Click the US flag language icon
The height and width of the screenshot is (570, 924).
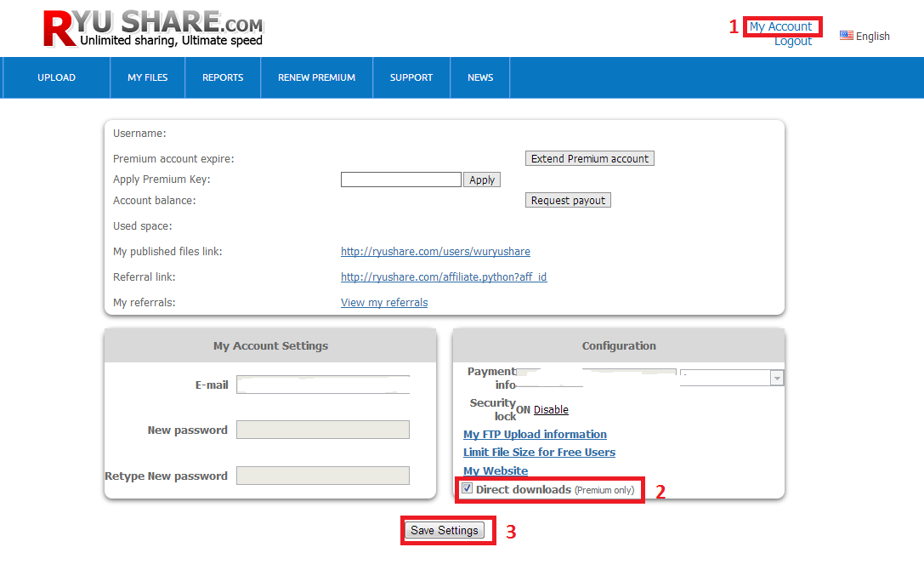(x=846, y=36)
